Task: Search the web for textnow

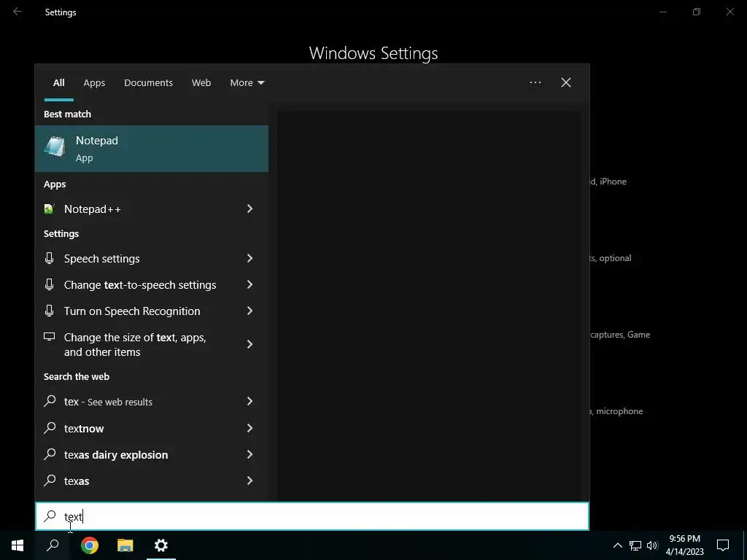Action: [84, 428]
